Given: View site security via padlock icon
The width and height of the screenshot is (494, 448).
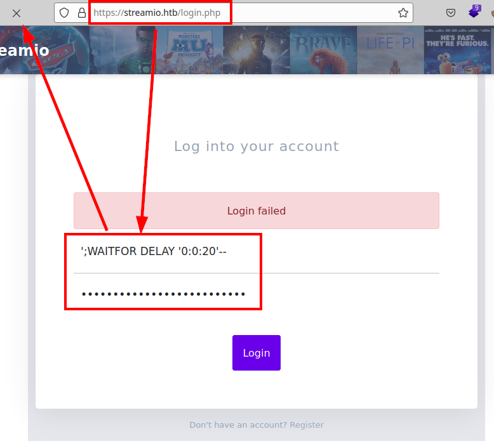Looking at the screenshot, I should point(82,13).
